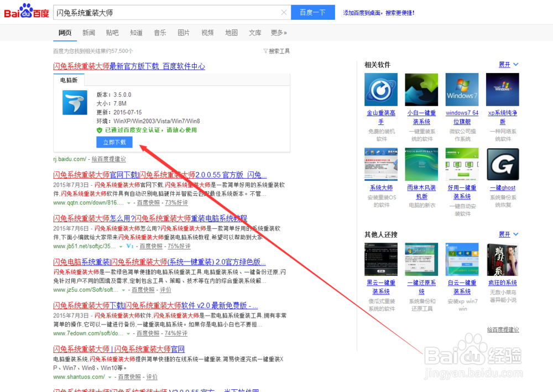Click 给百度提建议 link in right sidebar
This screenshot has width=553, height=392.
[x=503, y=330]
